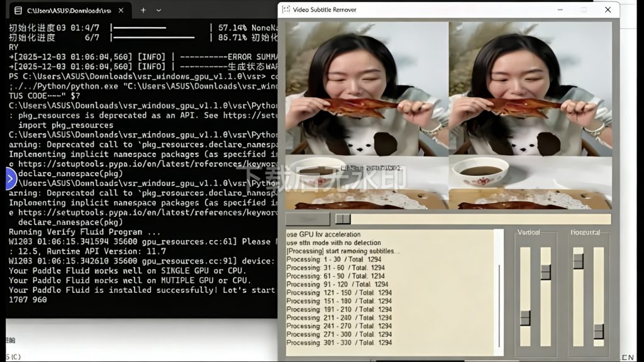Image resolution: width=644 pixels, height=362 pixels.
Task: Click the blue circular arrow at left edge
Action: coord(10,179)
